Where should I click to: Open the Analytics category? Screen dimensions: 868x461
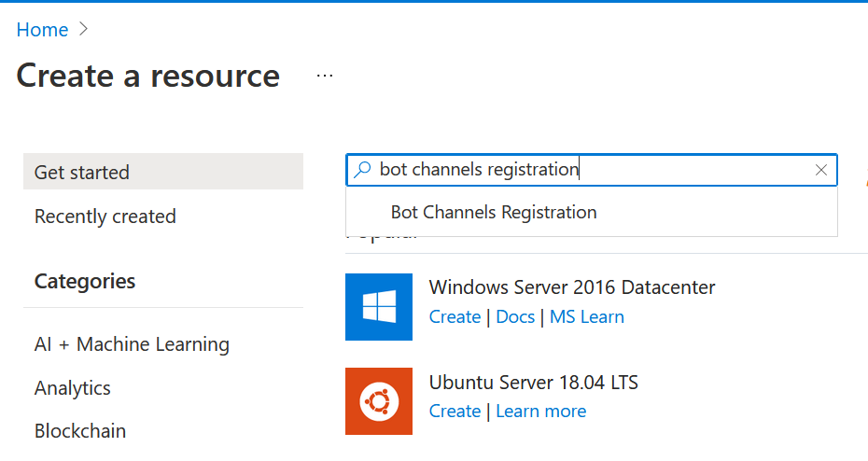73,388
